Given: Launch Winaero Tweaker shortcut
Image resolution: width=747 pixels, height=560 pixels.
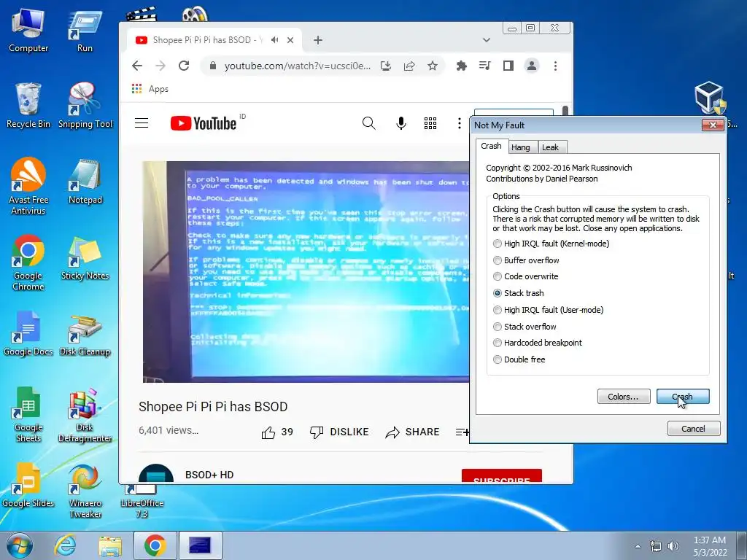Looking at the screenshot, I should tap(85, 491).
